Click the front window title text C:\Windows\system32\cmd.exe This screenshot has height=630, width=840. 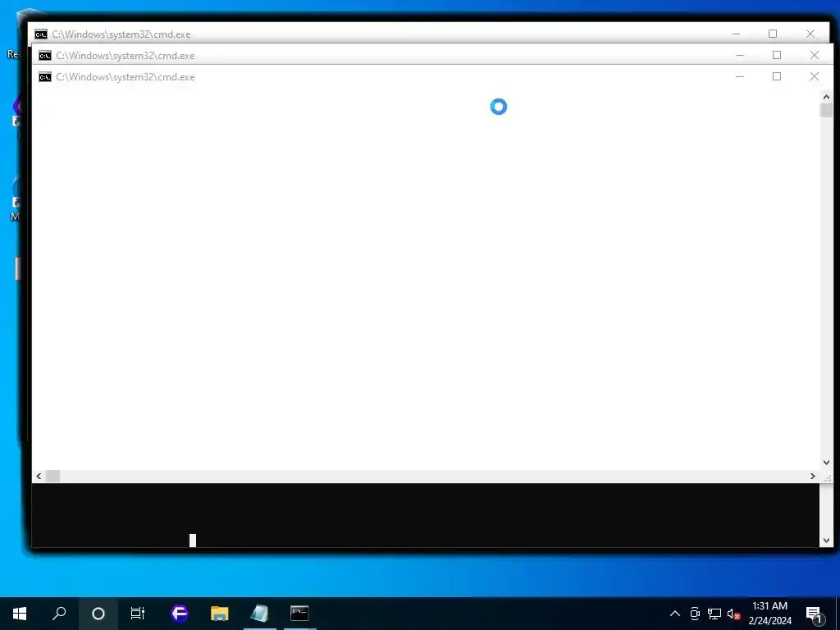126,77
